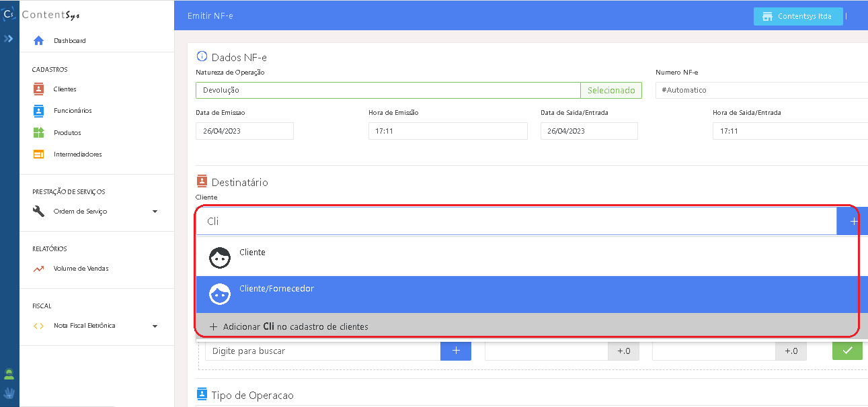
Task: Expand the sidebar with double-chevron icon
Action: tap(9, 39)
